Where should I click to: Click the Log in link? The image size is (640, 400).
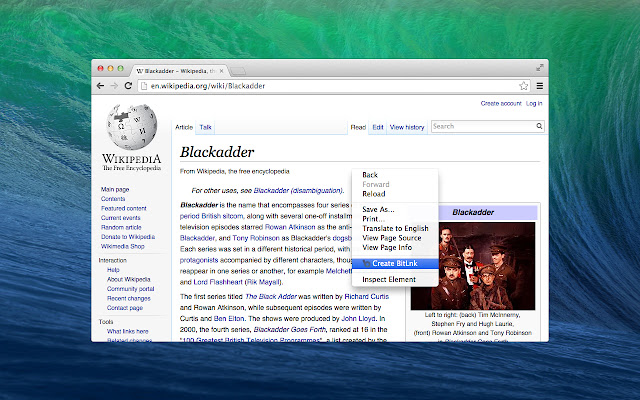pyautogui.click(x=534, y=103)
